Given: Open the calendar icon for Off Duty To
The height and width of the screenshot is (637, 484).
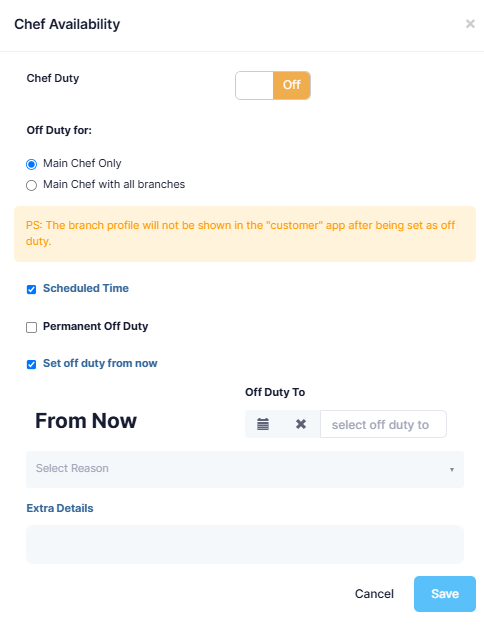Looking at the screenshot, I should tap(263, 424).
